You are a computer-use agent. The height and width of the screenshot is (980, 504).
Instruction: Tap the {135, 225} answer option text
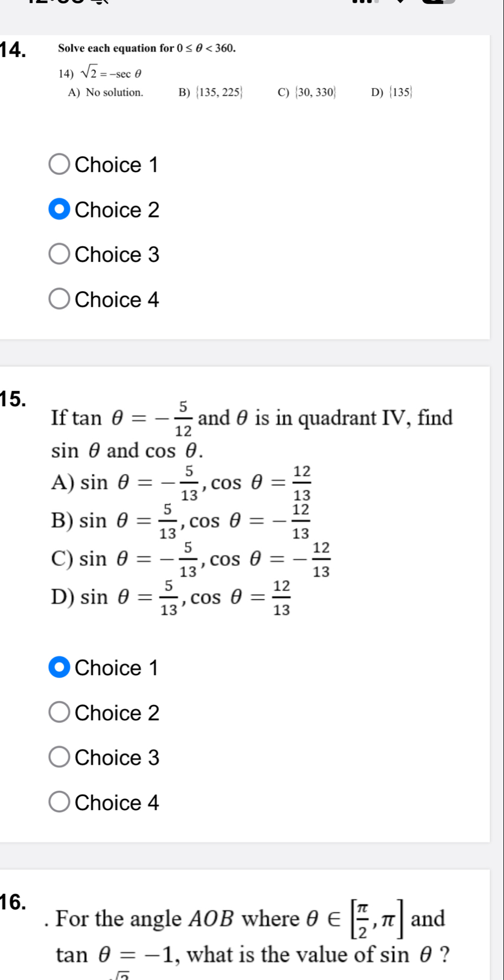[219, 92]
